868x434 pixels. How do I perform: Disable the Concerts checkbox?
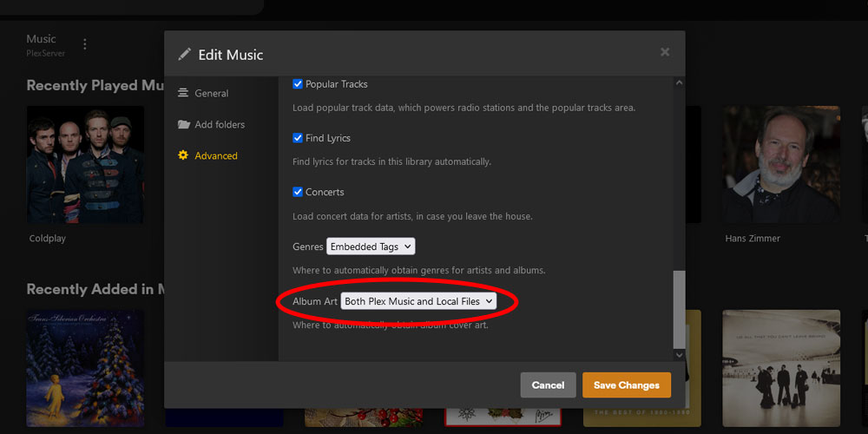(x=297, y=192)
